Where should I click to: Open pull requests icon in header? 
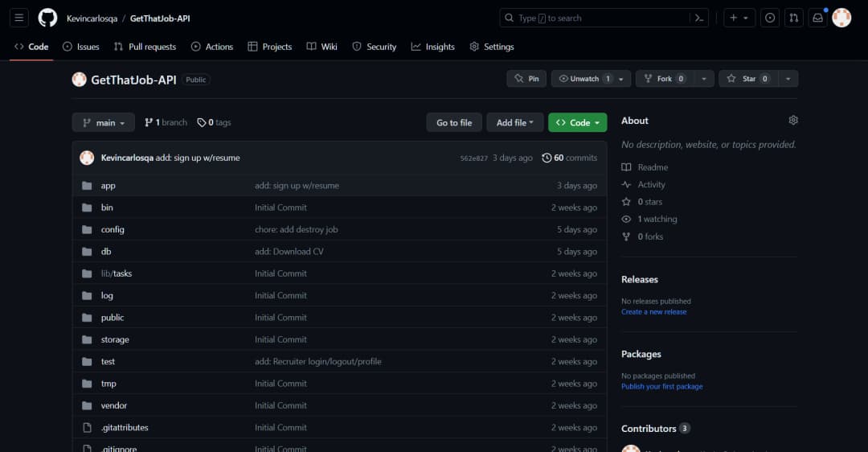794,18
